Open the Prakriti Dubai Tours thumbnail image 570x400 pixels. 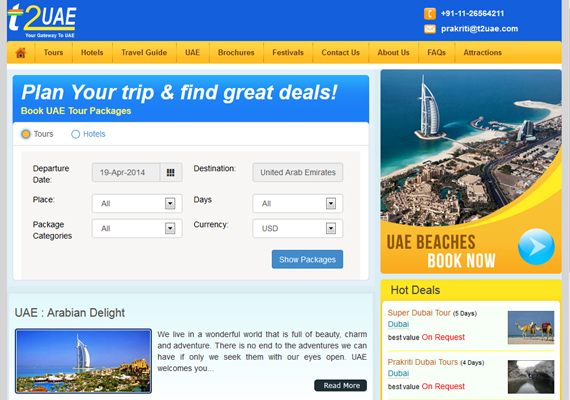[x=531, y=377]
